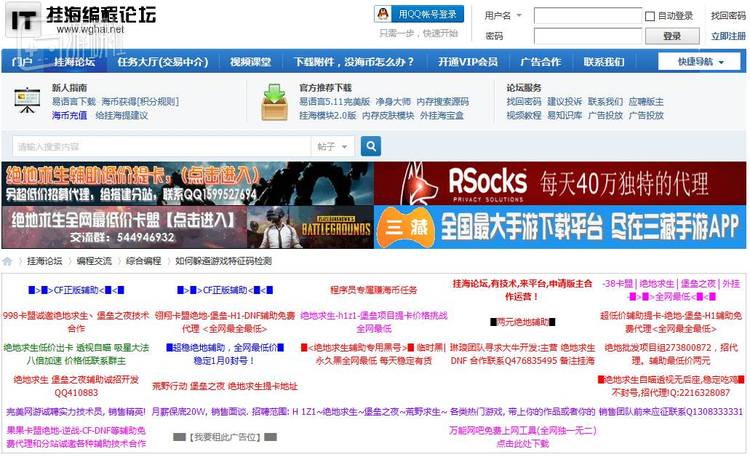Image resolution: width=750 pixels, height=457 pixels.
Task: Go to 任务大厅(交易中介) in navigation bar
Action: pyautogui.click(x=162, y=62)
